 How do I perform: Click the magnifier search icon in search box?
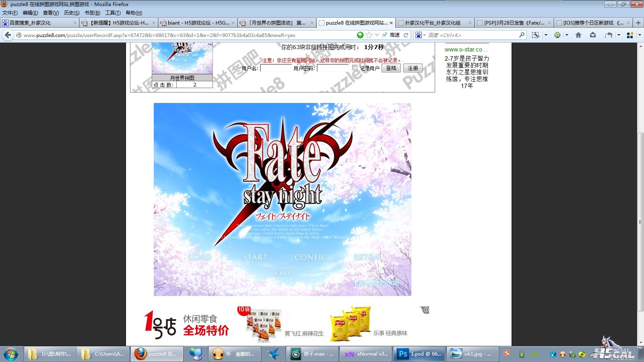(522, 35)
